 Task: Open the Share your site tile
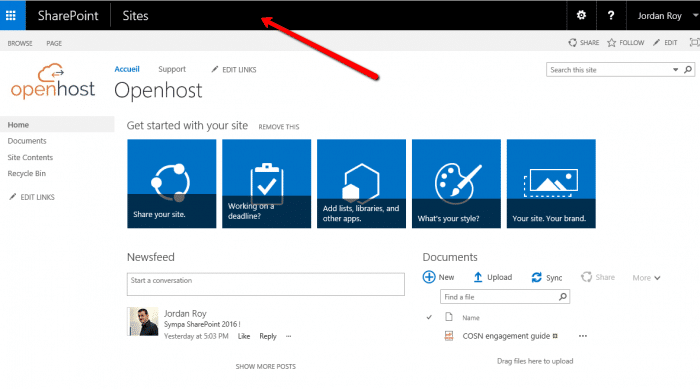[171, 184]
